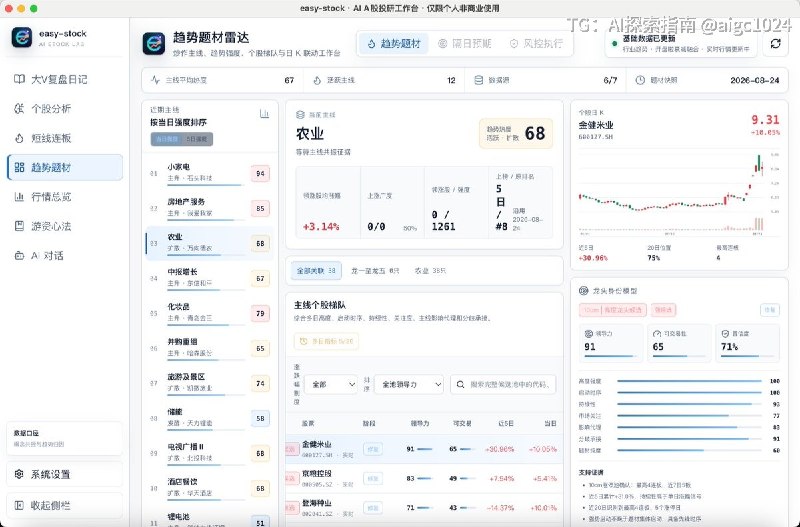Click the target icon in the 91 score card
Screen dimensions: 800x527
(x=589, y=333)
